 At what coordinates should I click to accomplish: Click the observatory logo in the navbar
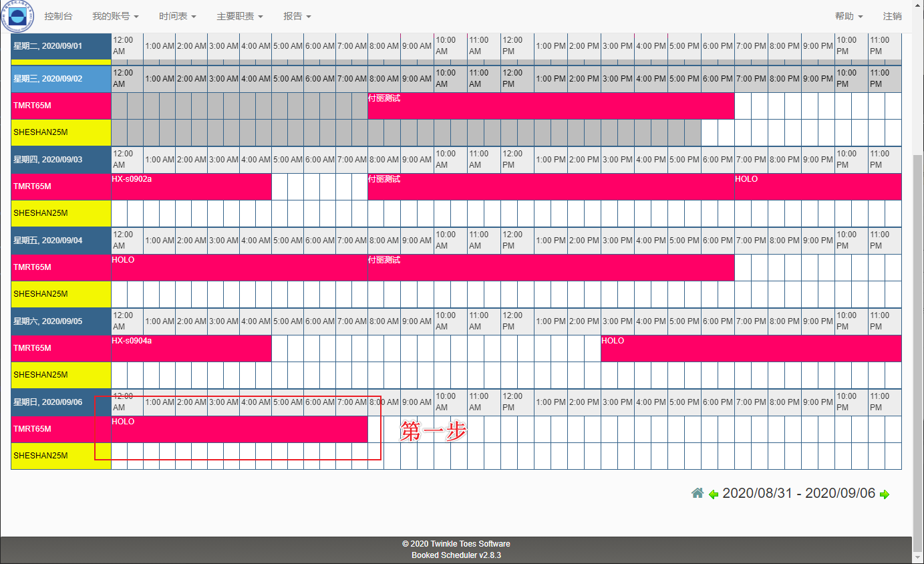point(17,16)
